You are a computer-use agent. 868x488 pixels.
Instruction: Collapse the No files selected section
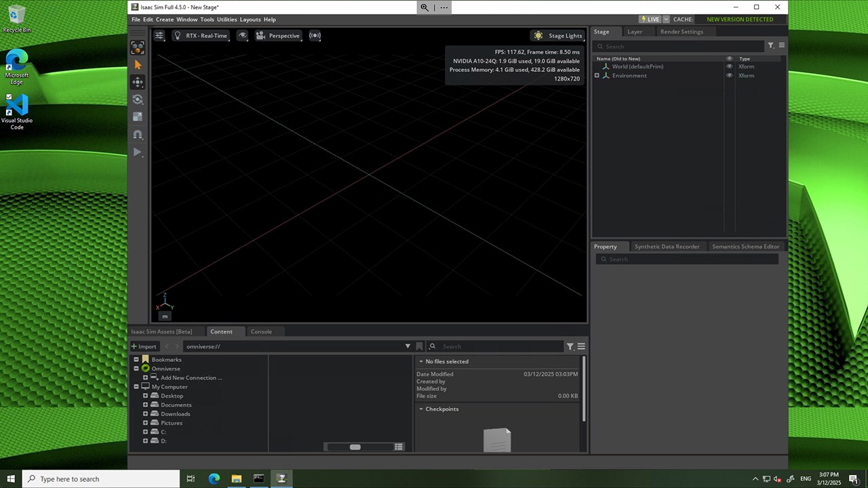coord(421,362)
